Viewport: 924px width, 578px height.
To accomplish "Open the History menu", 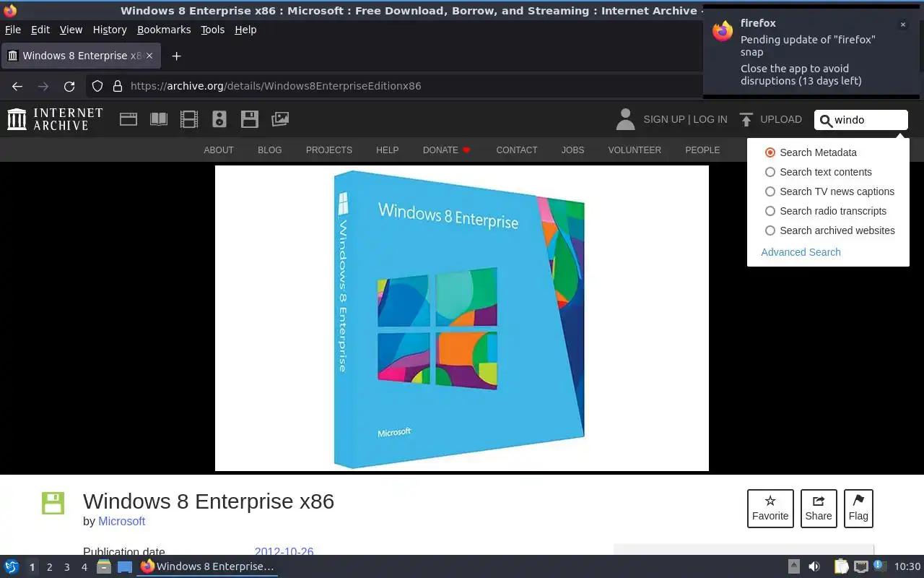I will pyautogui.click(x=110, y=30).
